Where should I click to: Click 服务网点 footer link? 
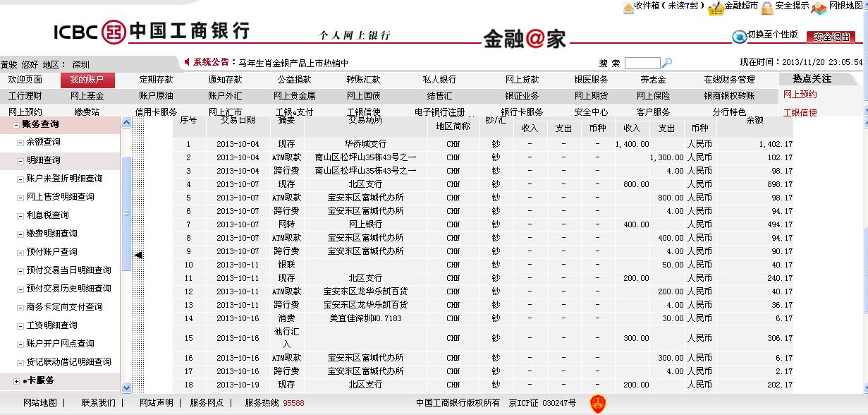(x=207, y=403)
